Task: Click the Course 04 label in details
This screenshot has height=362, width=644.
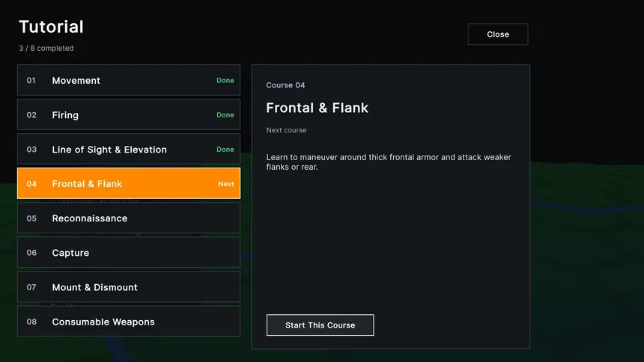Action: (285, 85)
